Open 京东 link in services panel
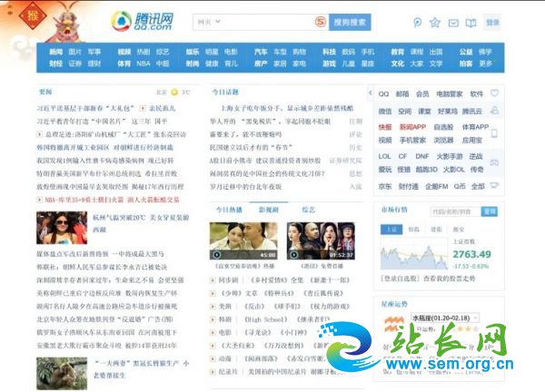The height and width of the screenshot is (392, 545). 385,186
